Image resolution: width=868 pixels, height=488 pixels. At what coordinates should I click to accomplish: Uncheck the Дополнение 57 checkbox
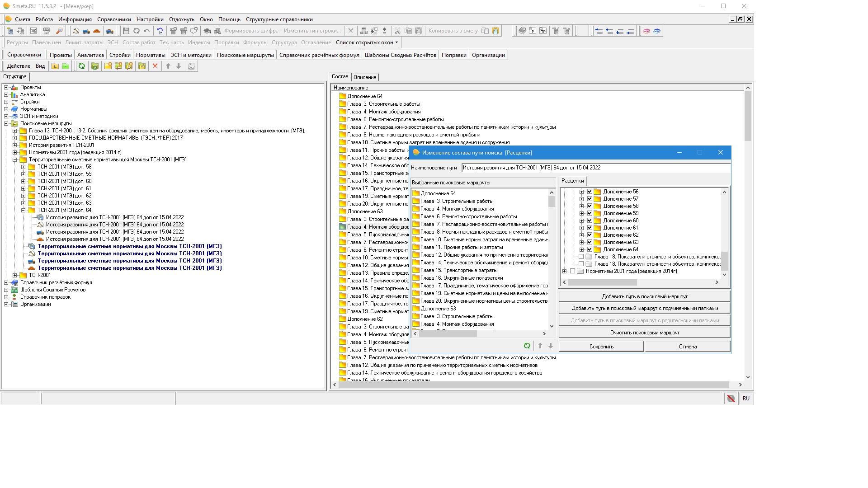(590, 199)
